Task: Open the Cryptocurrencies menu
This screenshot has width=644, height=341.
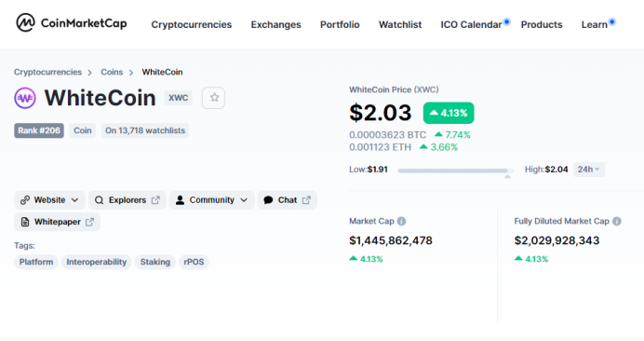Action: pos(192,24)
